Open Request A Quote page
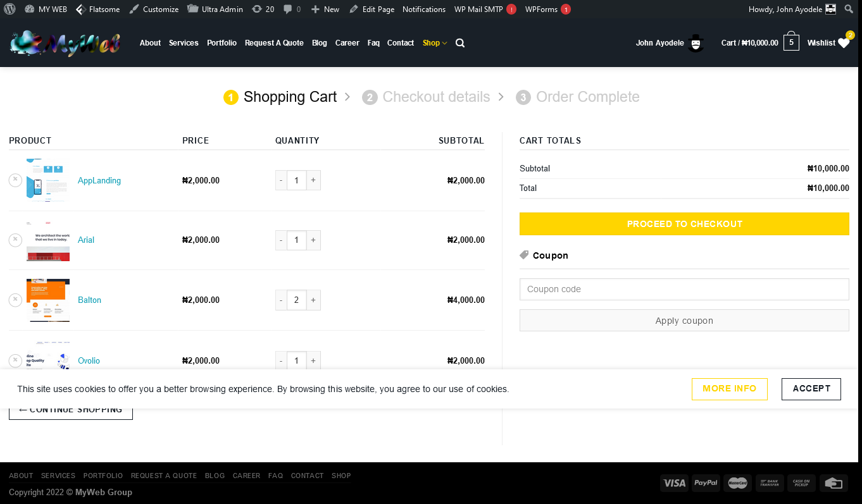 click(274, 43)
